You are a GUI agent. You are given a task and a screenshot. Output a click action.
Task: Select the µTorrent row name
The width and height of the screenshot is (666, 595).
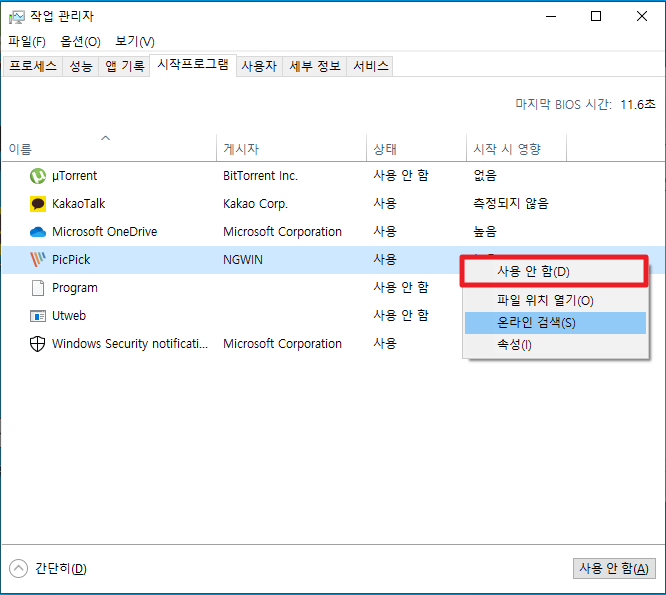click(74, 176)
